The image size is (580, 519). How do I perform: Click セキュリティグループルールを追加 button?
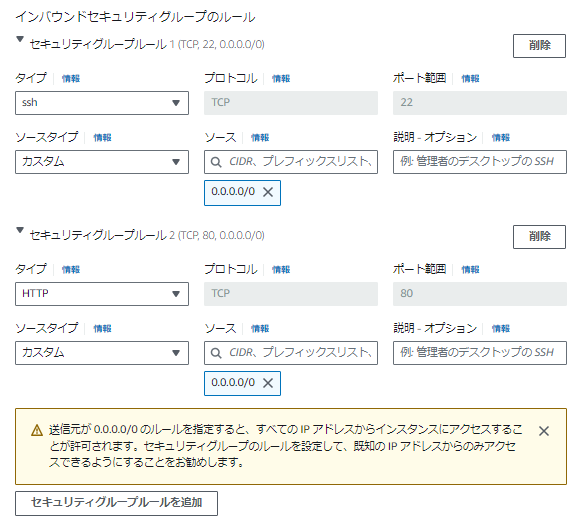[x=116, y=503]
